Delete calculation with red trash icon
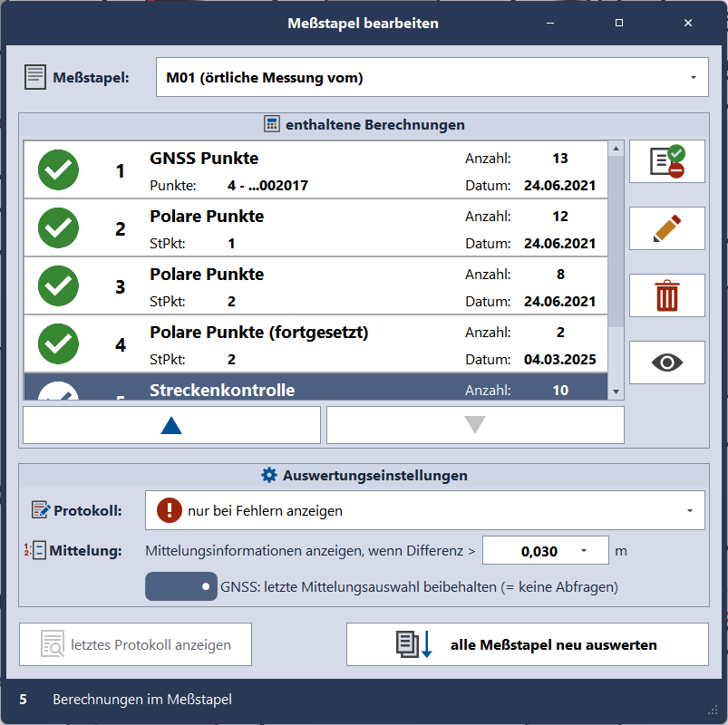Screen dimensions: 728x725 coord(666,295)
